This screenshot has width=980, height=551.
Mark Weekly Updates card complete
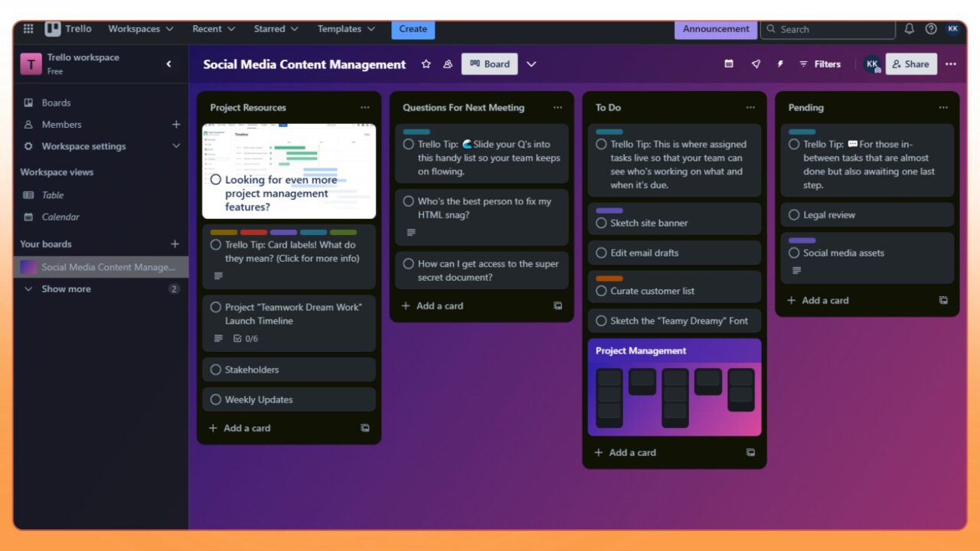[x=216, y=399]
